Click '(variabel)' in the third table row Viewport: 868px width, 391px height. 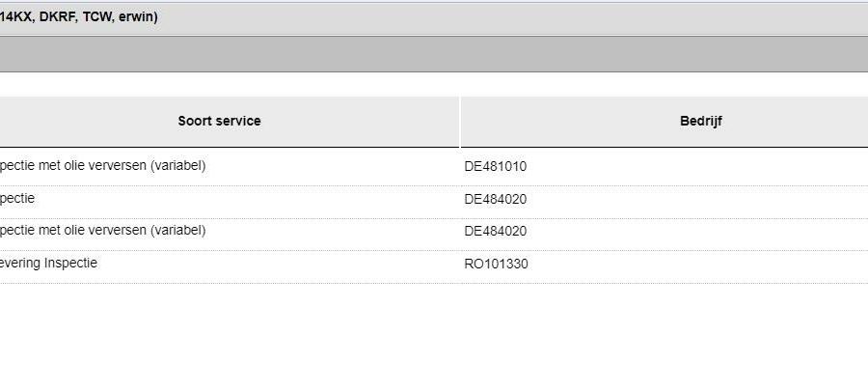[x=177, y=231]
